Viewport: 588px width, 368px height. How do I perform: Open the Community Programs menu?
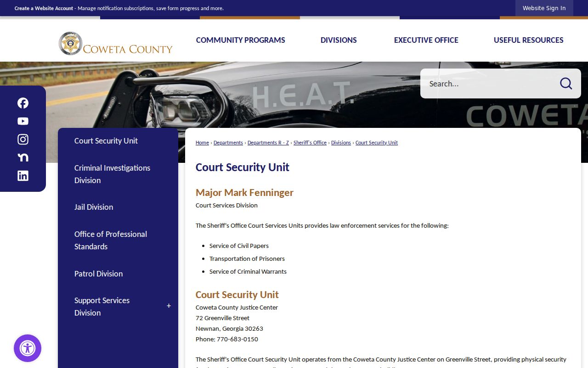tap(241, 40)
